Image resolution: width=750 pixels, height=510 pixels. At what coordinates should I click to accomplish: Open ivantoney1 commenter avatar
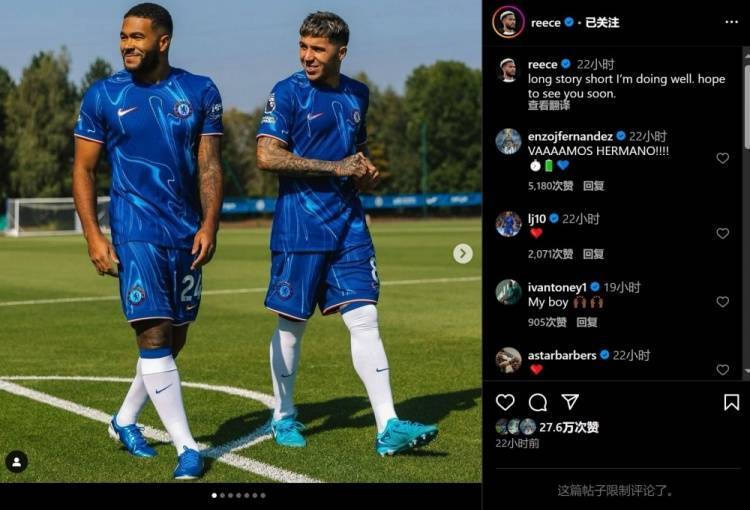pos(508,292)
